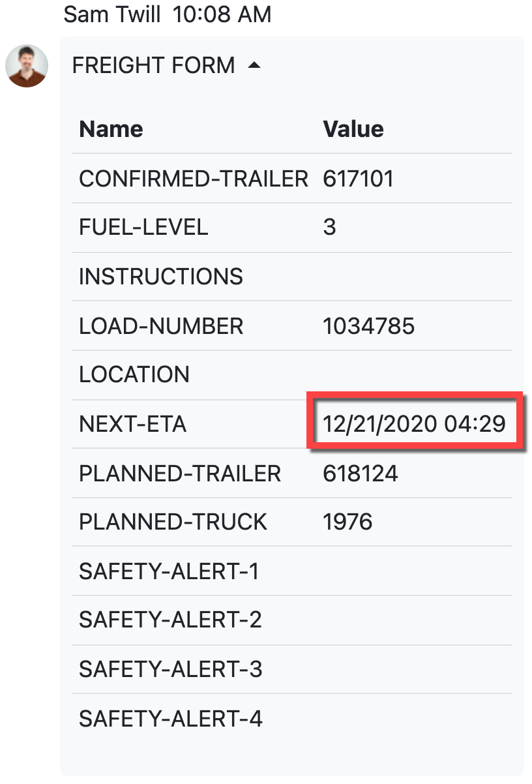Click the fuel level value 3

pos(329,227)
